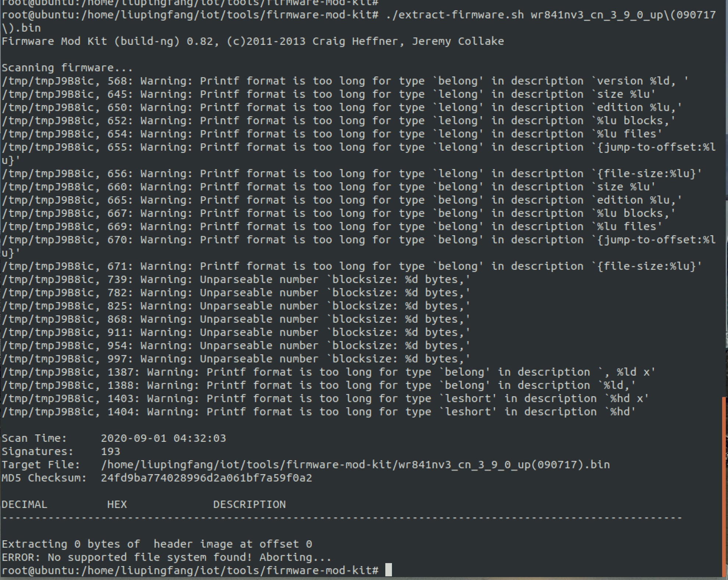Click the line 739 Unparseable number warning
The image size is (728, 580).
click(236, 279)
